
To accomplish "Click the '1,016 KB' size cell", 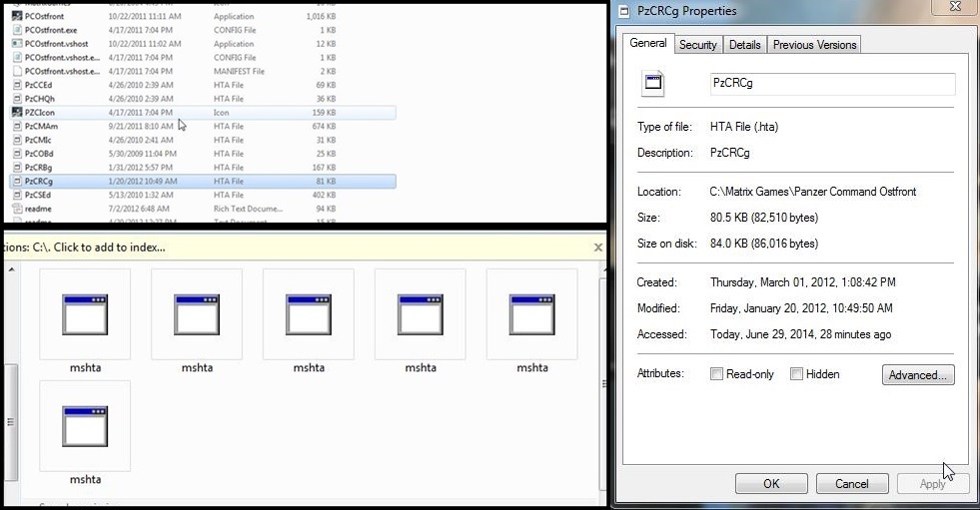I will [321, 16].
